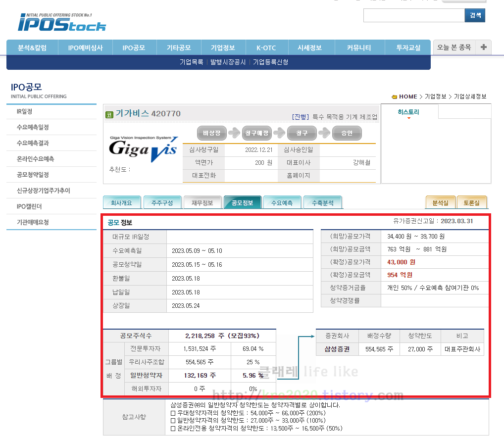
Task: Click the 2,218,258 주 공모주식수 value
Action: 222,336
